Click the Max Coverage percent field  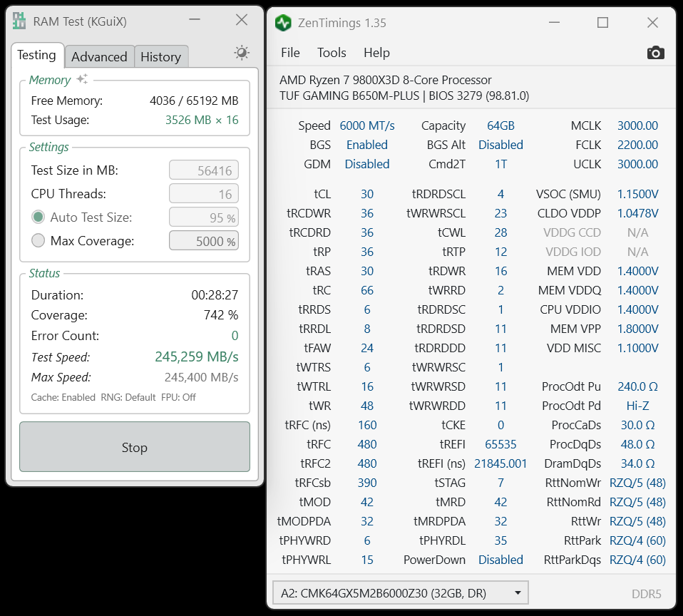pyautogui.click(x=204, y=240)
